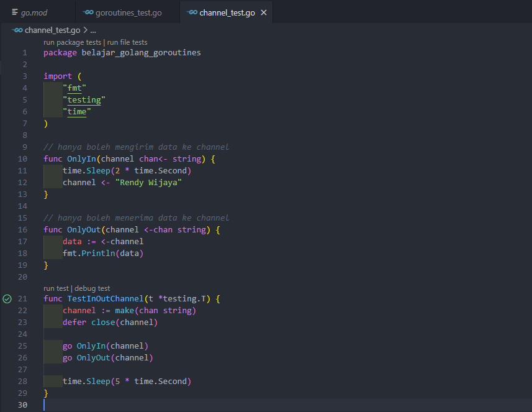
Task: Click line number 30 in the gutter
Action: [22, 405]
